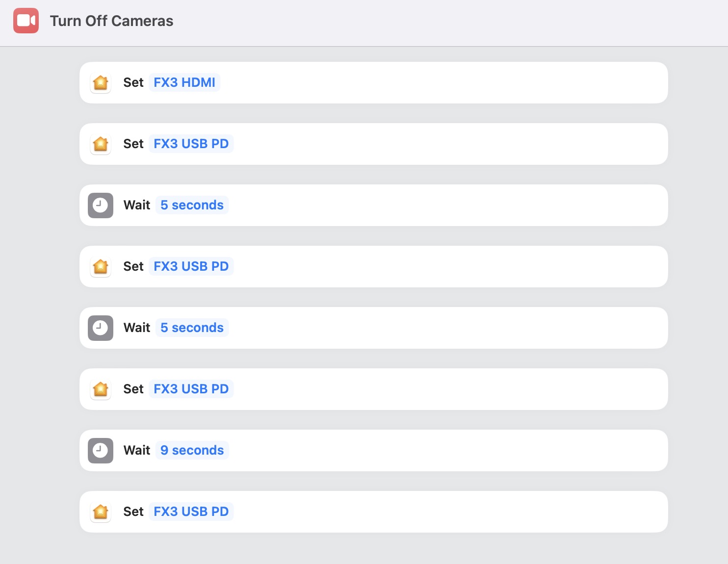Click Home icon of the second Set action
728x564 pixels.
(x=101, y=144)
